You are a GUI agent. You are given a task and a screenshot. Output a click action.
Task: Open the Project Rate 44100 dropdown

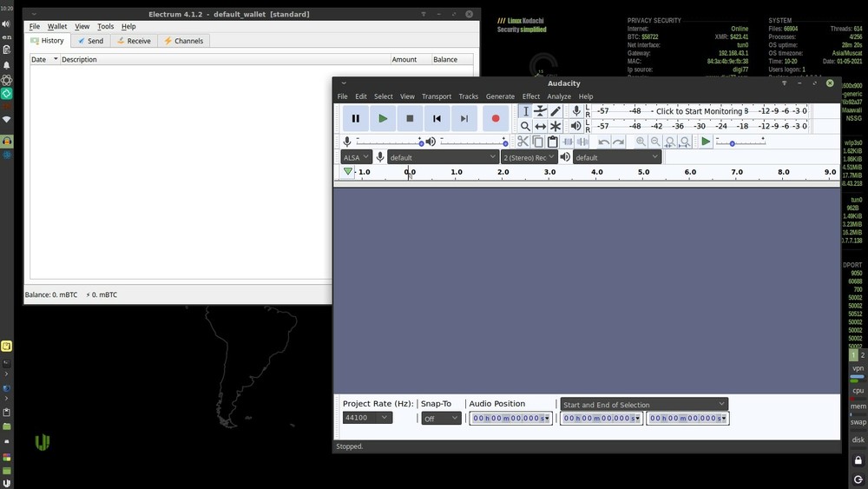point(367,418)
